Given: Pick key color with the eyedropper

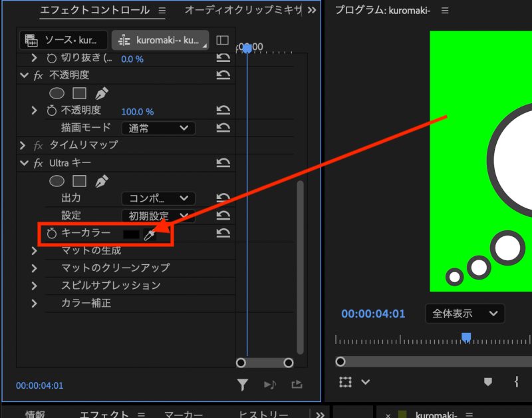Looking at the screenshot, I should [x=150, y=234].
